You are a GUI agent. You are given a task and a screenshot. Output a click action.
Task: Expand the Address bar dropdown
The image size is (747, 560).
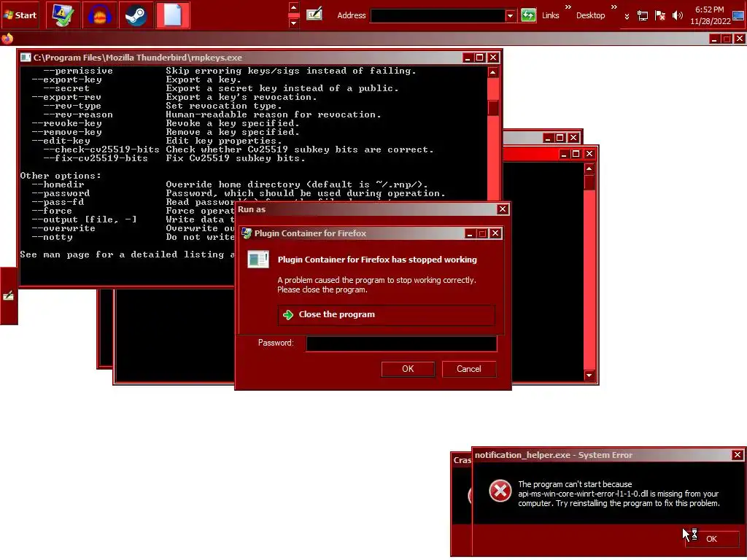[510, 15]
